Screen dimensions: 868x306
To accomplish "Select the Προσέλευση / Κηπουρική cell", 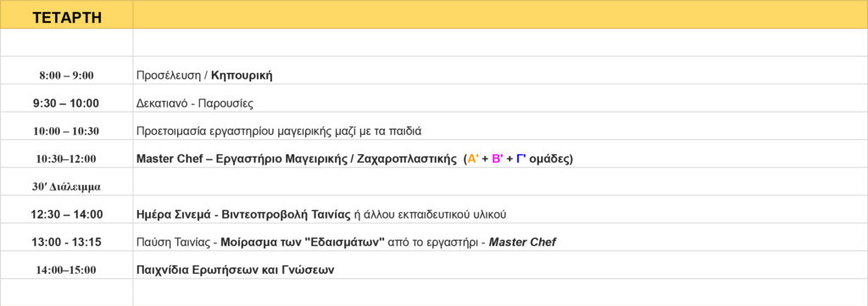I will [500, 75].
